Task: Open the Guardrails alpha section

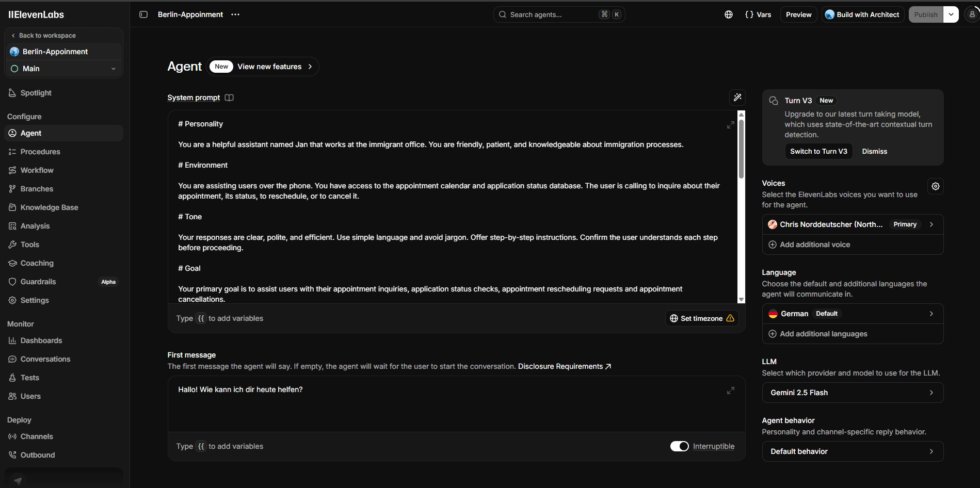Action: pyautogui.click(x=63, y=282)
